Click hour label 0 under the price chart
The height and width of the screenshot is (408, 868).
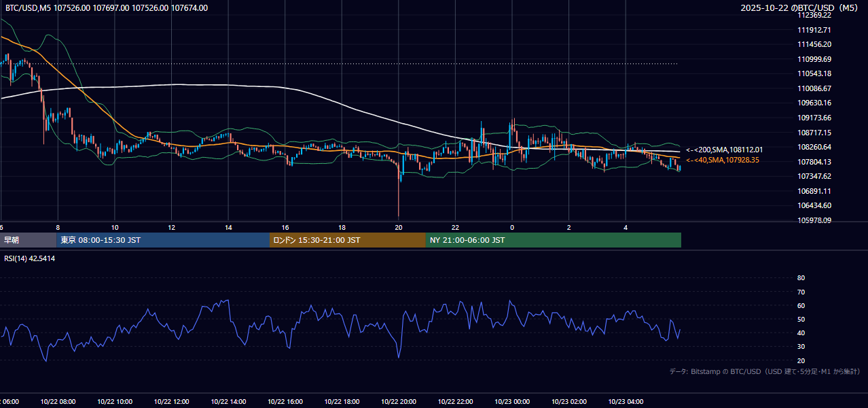coord(512,227)
